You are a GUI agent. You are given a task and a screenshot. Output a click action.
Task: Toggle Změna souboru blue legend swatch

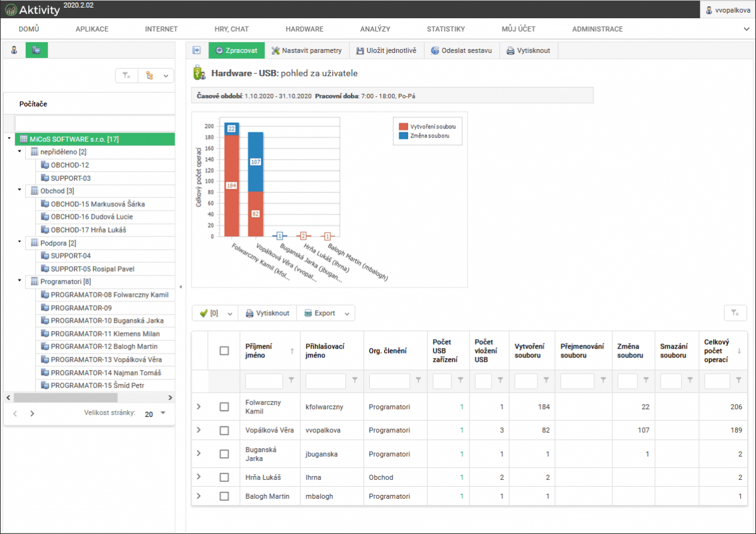[x=404, y=135]
